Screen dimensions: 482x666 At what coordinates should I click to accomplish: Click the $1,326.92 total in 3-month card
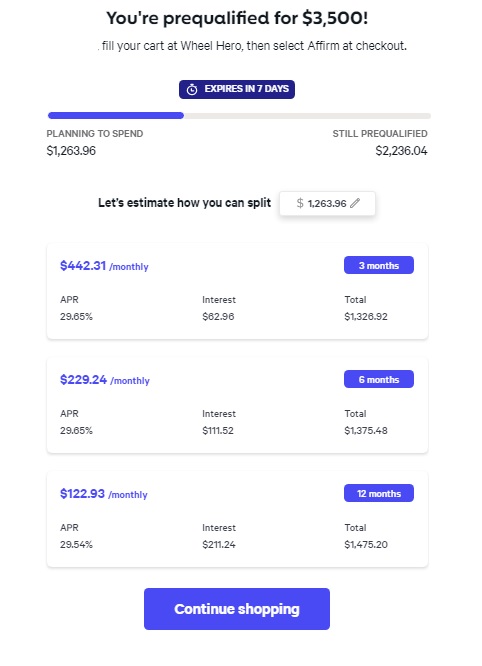(x=366, y=316)
